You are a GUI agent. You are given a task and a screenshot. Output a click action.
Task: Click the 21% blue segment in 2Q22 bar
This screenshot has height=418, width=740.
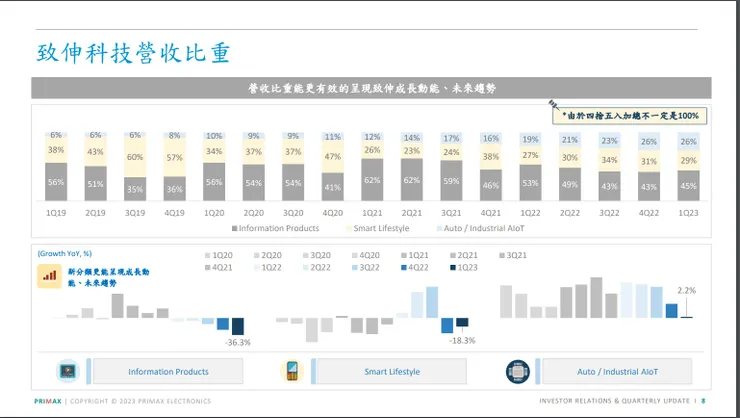tap(570, 140)
